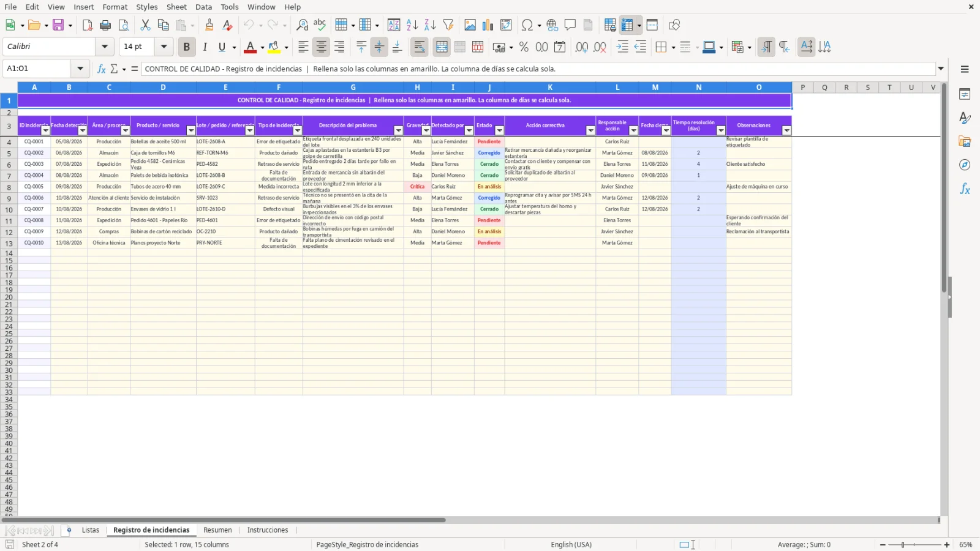Activate Clone Formatting paintbrush
The width and height of the screenshot is (980, 551).
point(209,25)
